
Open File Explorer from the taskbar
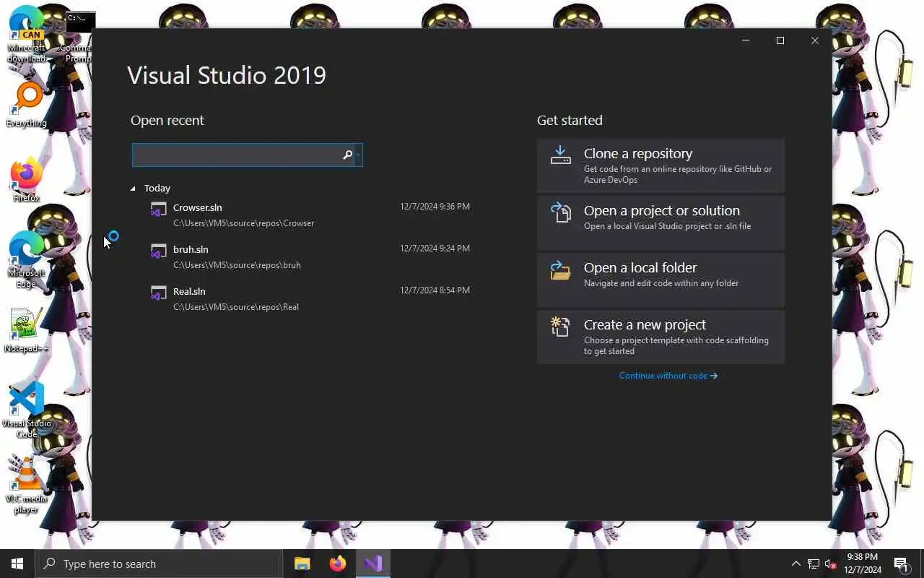pos(302,564)
